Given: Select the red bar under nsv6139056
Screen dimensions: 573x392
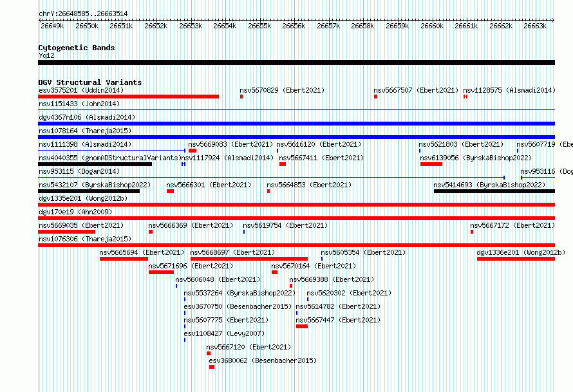Looking at the screenshot, I should click(431, 164).
